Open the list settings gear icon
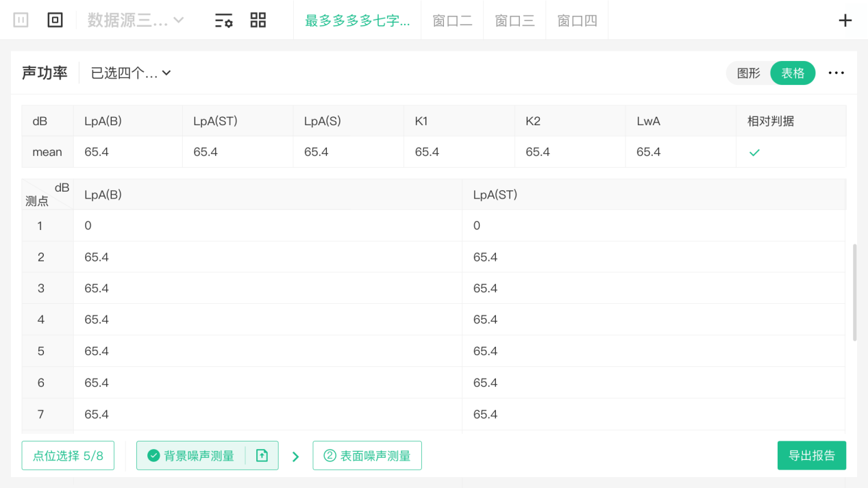This screenshot has width=868, height=488. pos(223,21)
